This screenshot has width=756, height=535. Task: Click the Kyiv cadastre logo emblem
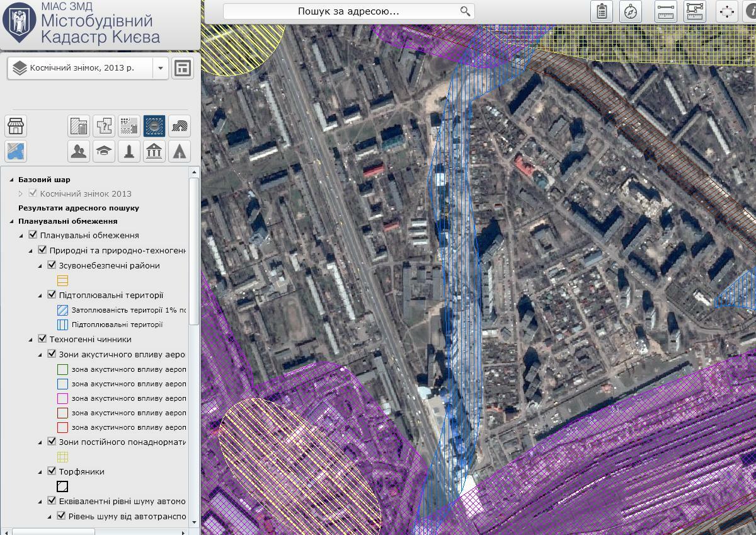pyautogui.click(x=19, y=22)
